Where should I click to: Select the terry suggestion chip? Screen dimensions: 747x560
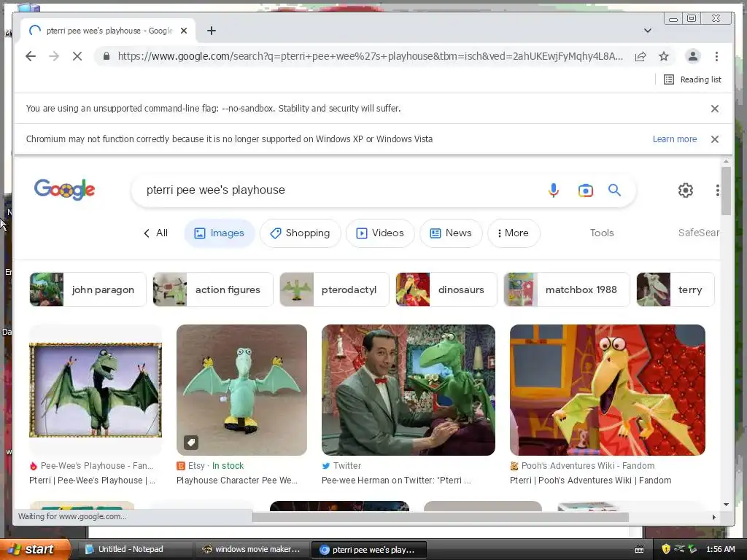click(x=676, y=289)
